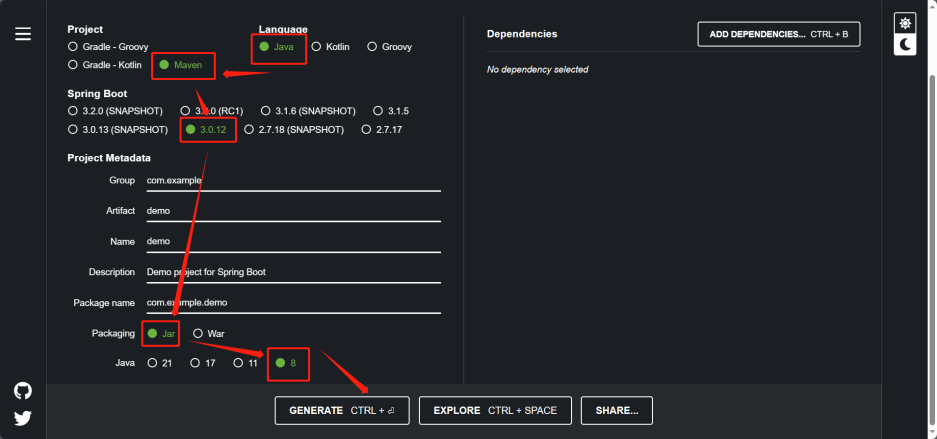
Task: Click the 'Spring Boot' heading
Action: coord(97,94)
